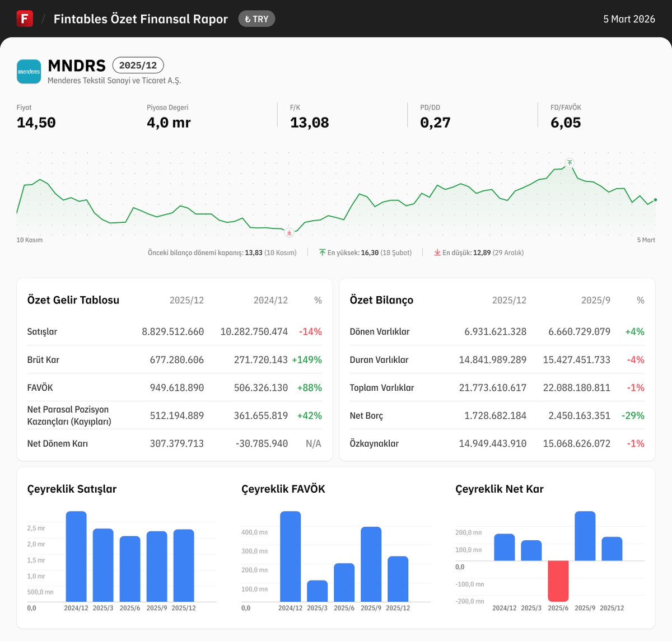Viewport: 672px width, 641px height.
Task: Click the Satışlar change -14%
Action: pos(310,331)
